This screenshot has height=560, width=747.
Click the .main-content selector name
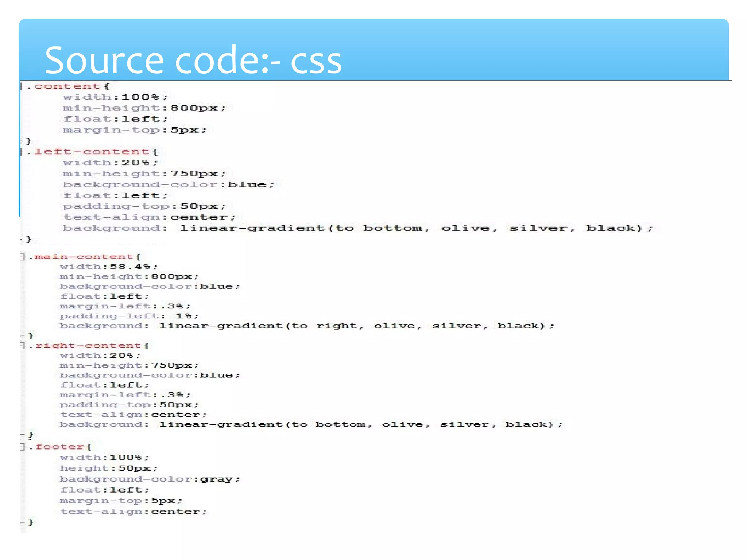coord(84,257)
